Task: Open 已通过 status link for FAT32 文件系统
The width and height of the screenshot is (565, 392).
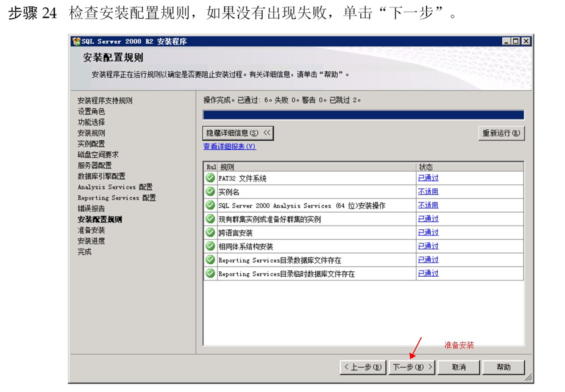Action: tap(428, 178)
